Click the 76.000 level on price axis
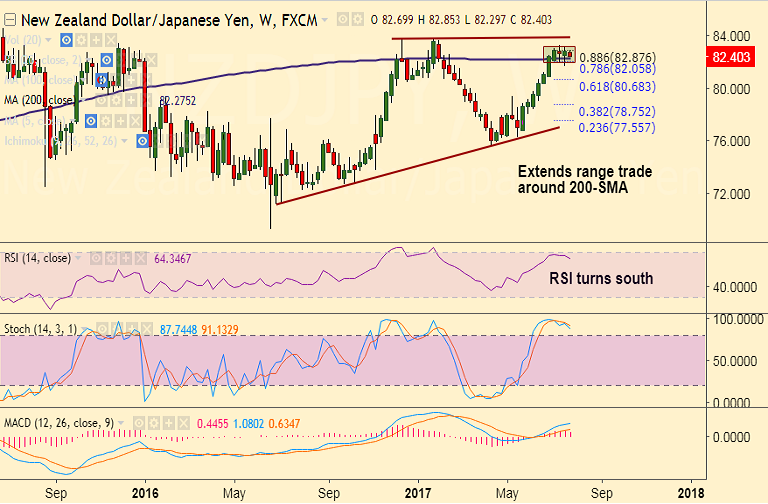 pyautogui.click(x=730, y=142)
